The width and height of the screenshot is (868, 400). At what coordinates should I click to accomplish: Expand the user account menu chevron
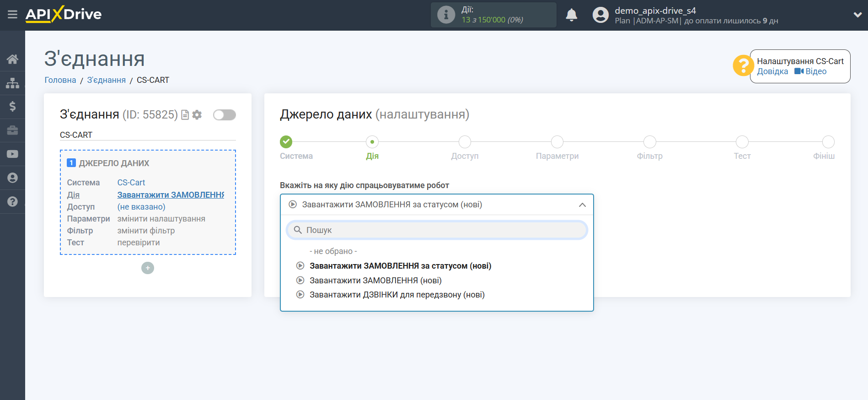tap(857, 15)
